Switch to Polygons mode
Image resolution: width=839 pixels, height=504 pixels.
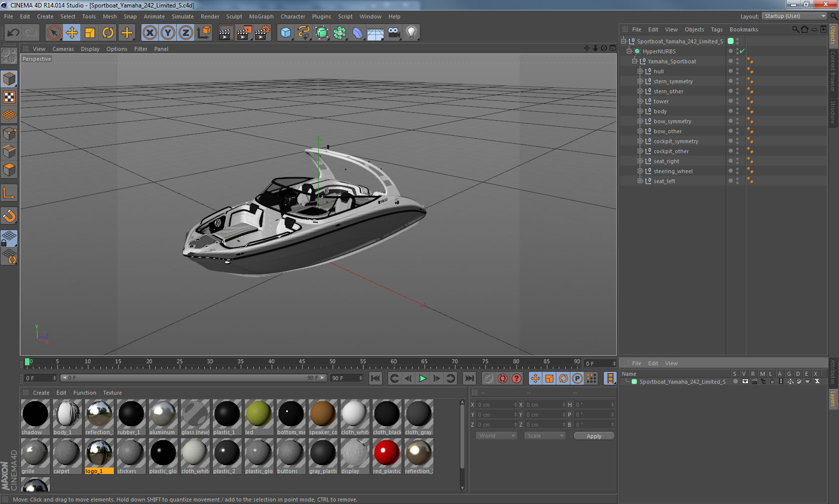[x=9, y=170]
